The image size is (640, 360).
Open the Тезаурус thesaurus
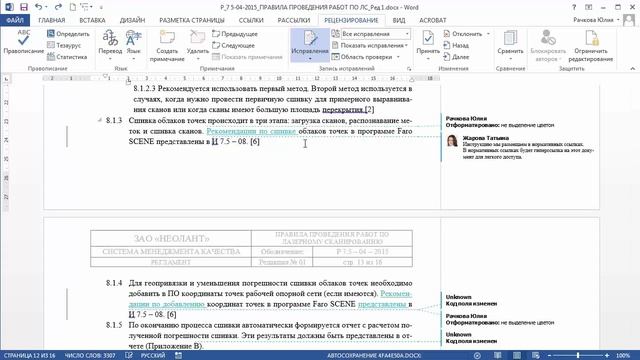pyautogui.click(x=64, y=45)
